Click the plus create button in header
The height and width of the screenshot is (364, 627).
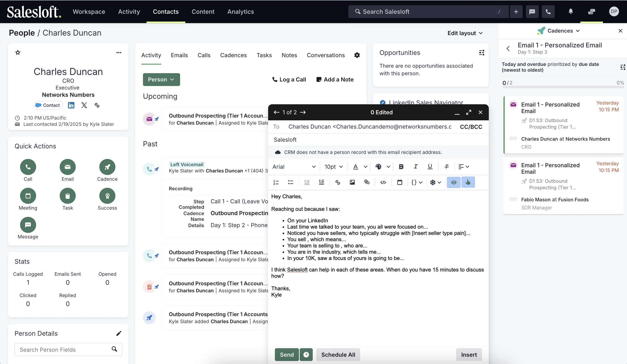pos(516,12)
